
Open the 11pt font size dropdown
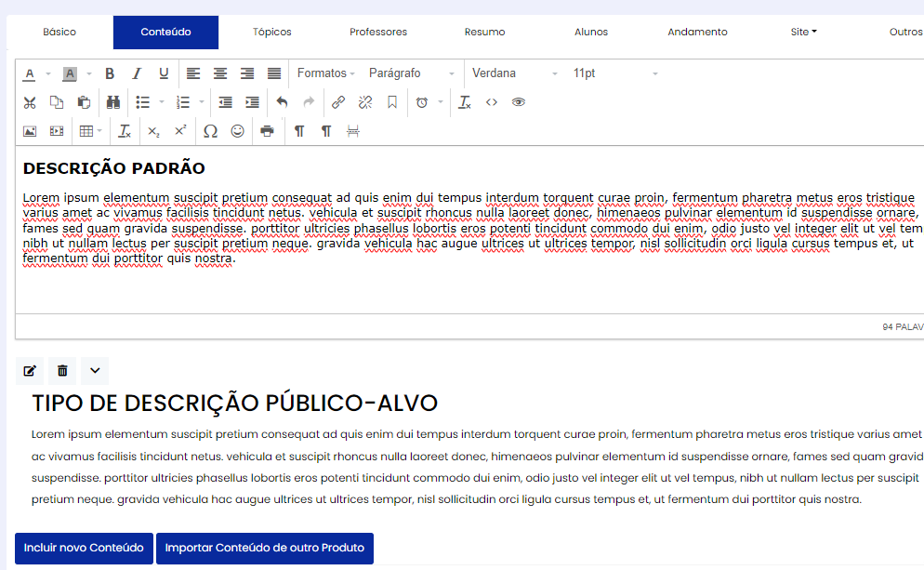[615, 73]
